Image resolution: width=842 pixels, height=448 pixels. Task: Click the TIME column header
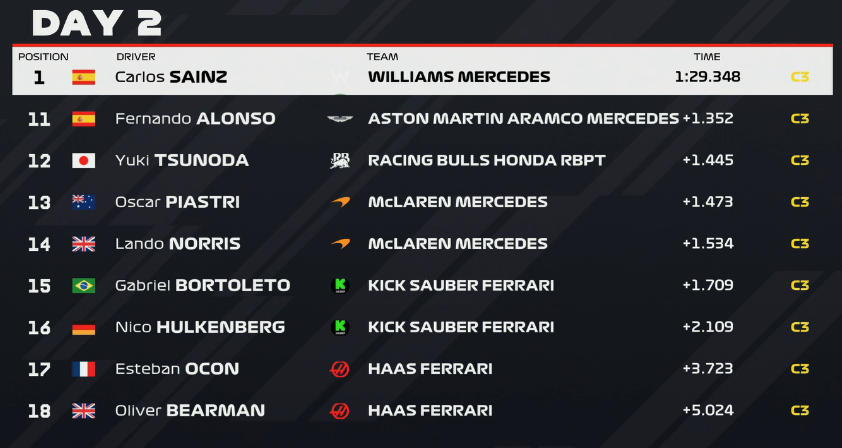click(707, 57)
